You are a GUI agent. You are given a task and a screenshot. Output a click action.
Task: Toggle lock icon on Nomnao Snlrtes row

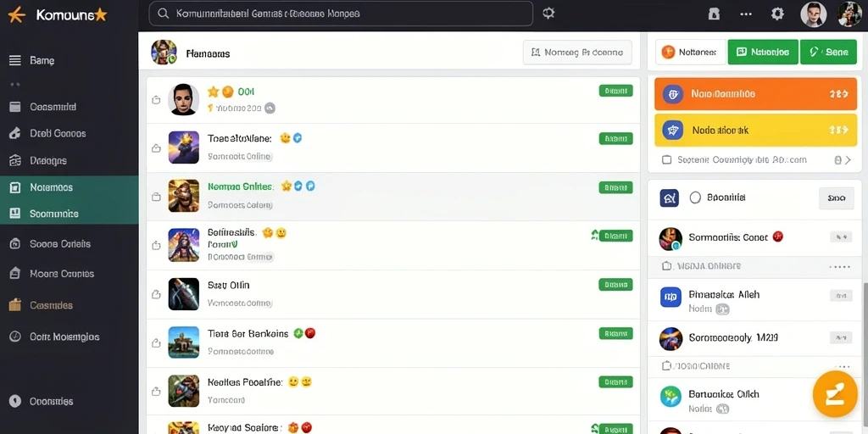(156, 197)
